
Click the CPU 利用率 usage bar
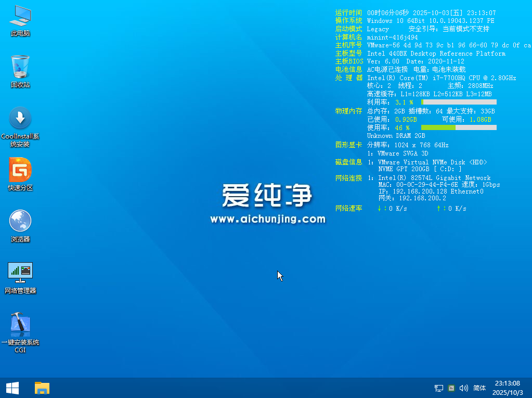coord(458,102)
